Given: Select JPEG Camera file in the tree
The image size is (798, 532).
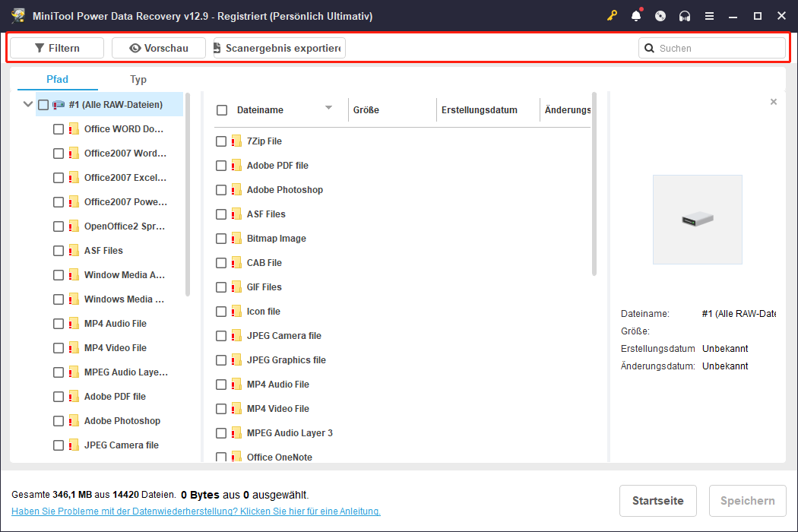Looking at the screenshot, I should 121,445.
